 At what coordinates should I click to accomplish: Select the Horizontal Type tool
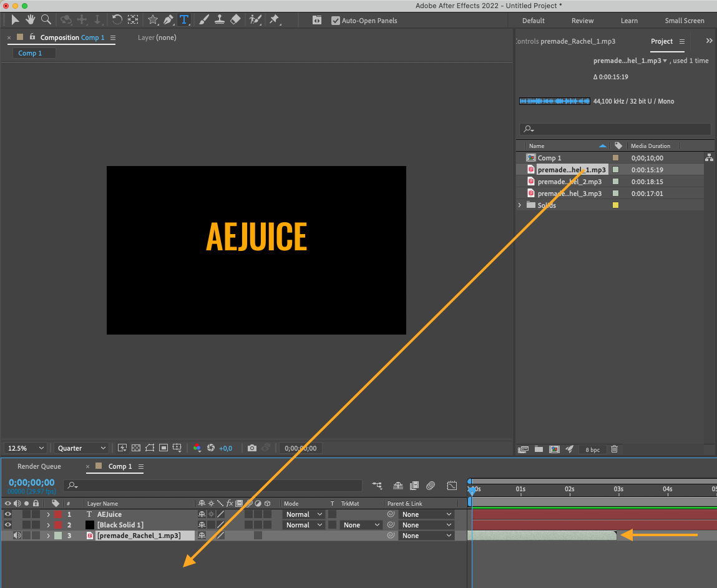(184, 20)
